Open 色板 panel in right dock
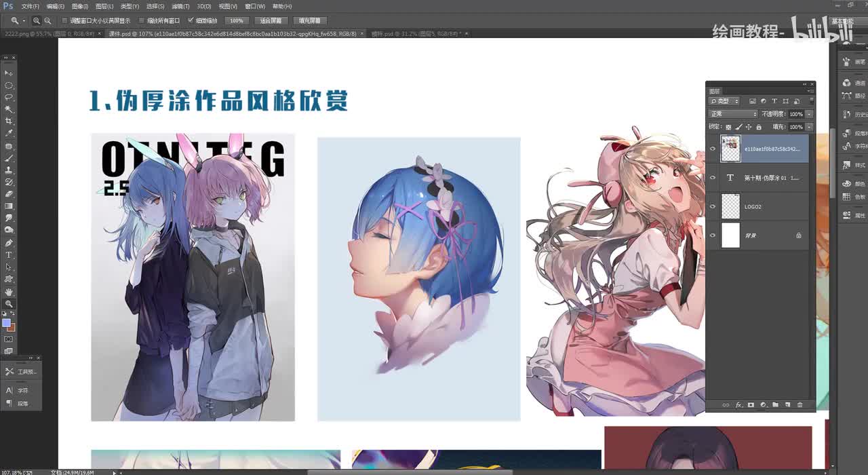The height and width of the screenshot is (475, 868). (x=853, y=197)
